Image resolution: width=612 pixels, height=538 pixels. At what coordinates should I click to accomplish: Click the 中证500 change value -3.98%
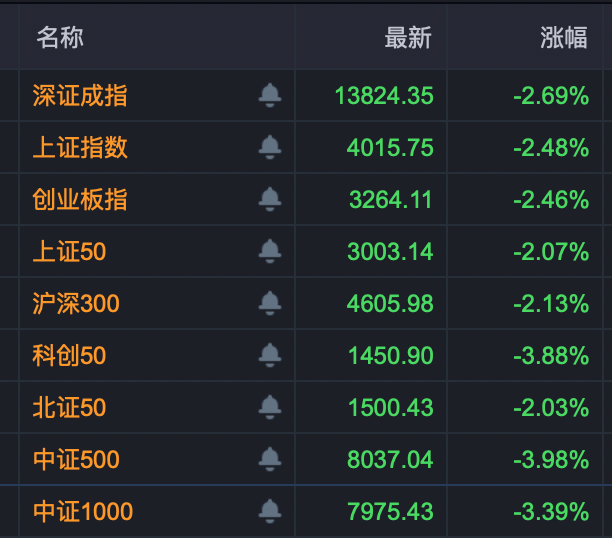551,460
